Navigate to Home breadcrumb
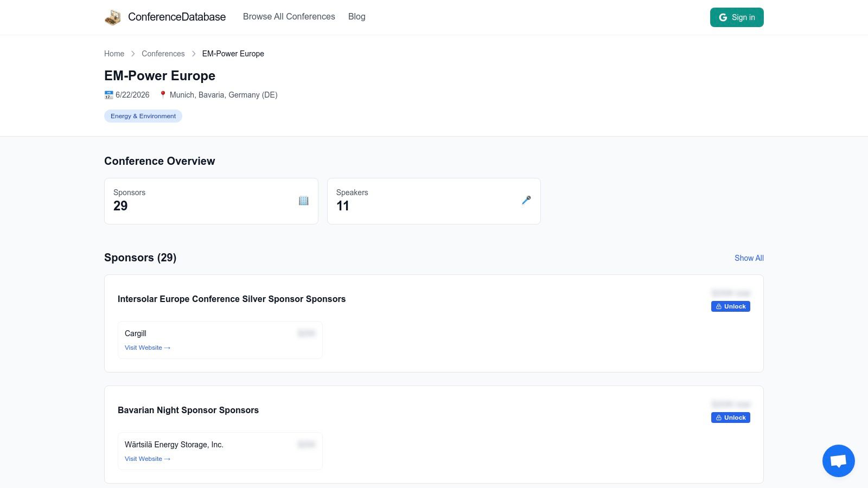Image resolution: width=868 pixels, height=488 pixels. [x=114, y=54]
